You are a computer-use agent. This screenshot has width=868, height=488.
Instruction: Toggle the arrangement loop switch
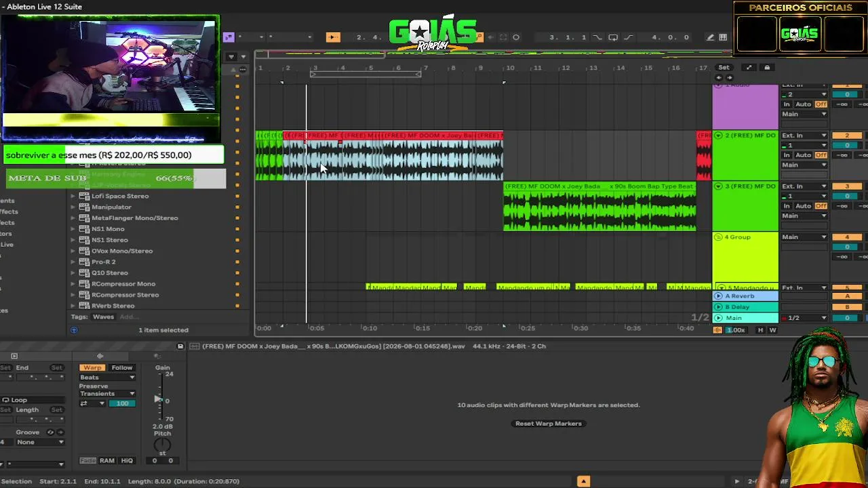click(x=613, y=37)
